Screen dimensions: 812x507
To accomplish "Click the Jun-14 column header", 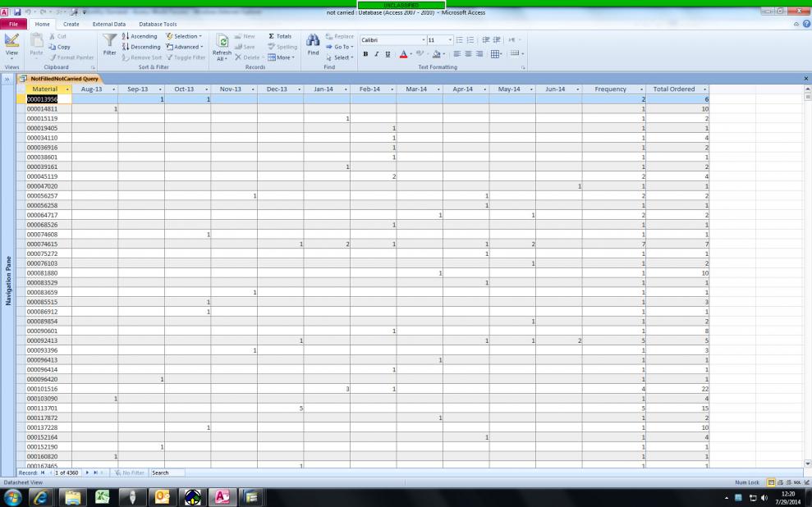I will [558, 89].
